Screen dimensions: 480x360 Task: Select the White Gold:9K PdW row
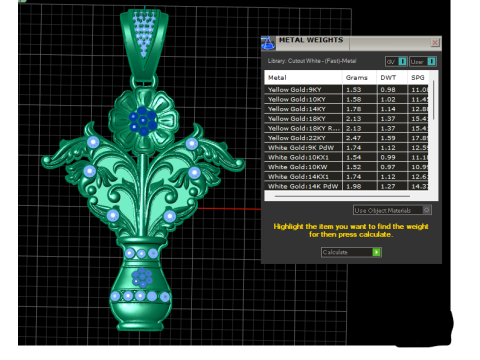click(x=346, y=148)
